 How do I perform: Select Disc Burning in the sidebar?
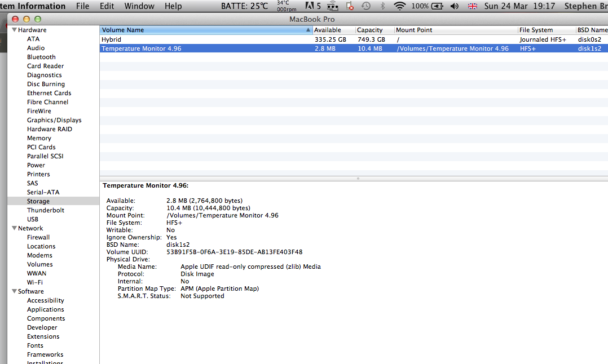coord(46,84)
